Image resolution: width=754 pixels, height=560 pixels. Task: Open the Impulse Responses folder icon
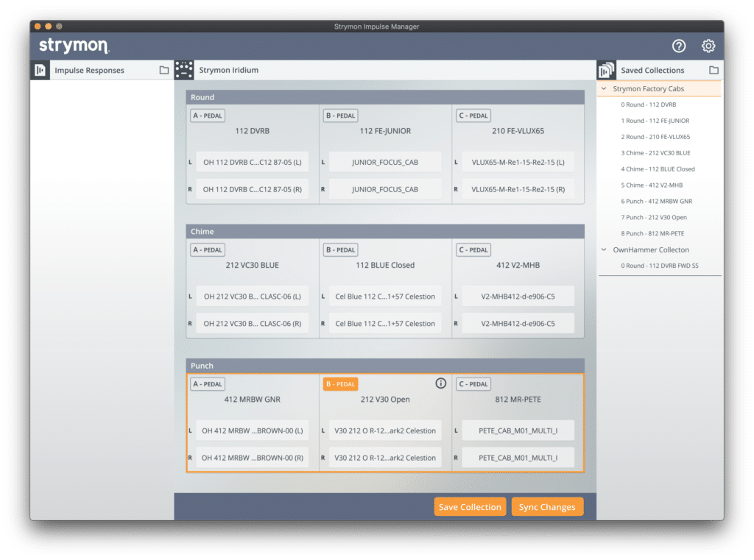[x=164, y=70]
